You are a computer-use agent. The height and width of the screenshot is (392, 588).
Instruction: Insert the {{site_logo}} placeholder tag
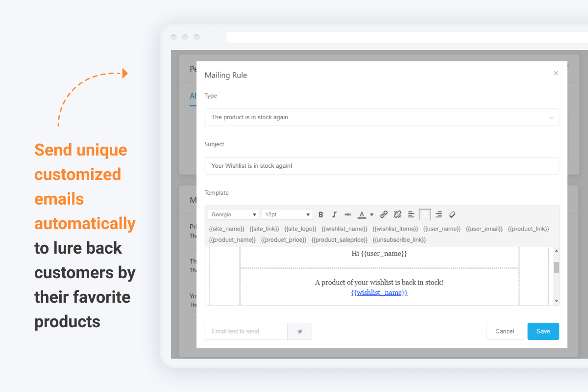click(300, 229)
